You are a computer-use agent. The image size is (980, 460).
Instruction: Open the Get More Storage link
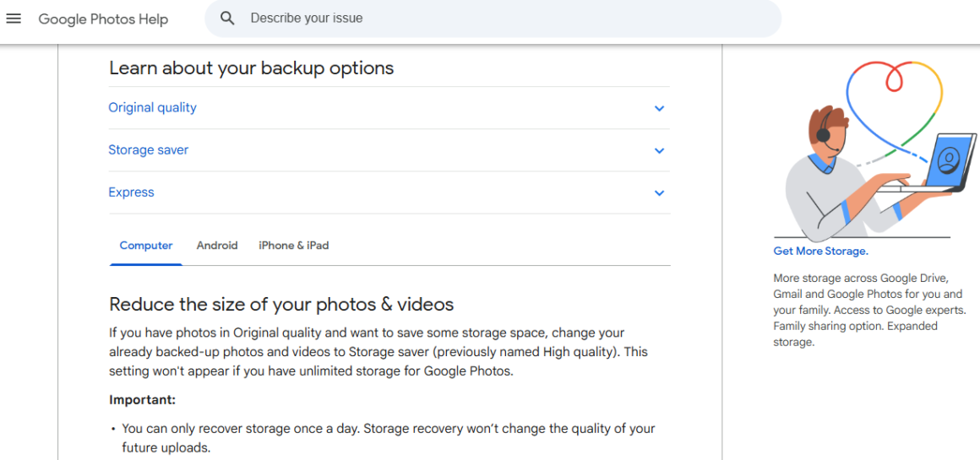(x=820, y=252)
